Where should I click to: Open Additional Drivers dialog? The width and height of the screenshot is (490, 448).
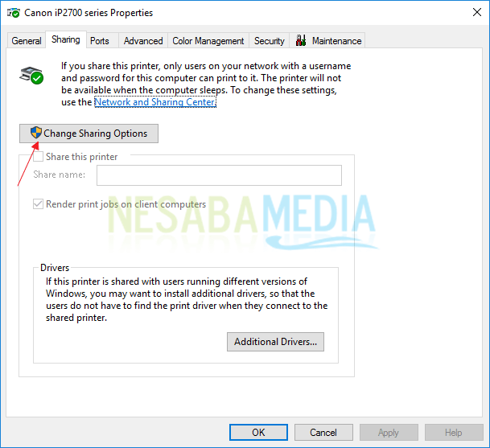pos(275,342)
